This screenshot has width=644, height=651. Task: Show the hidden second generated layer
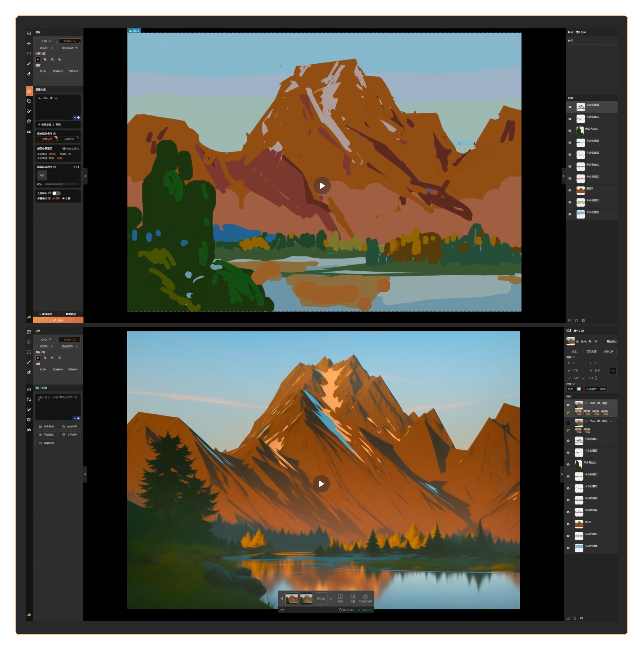[568, 423]
